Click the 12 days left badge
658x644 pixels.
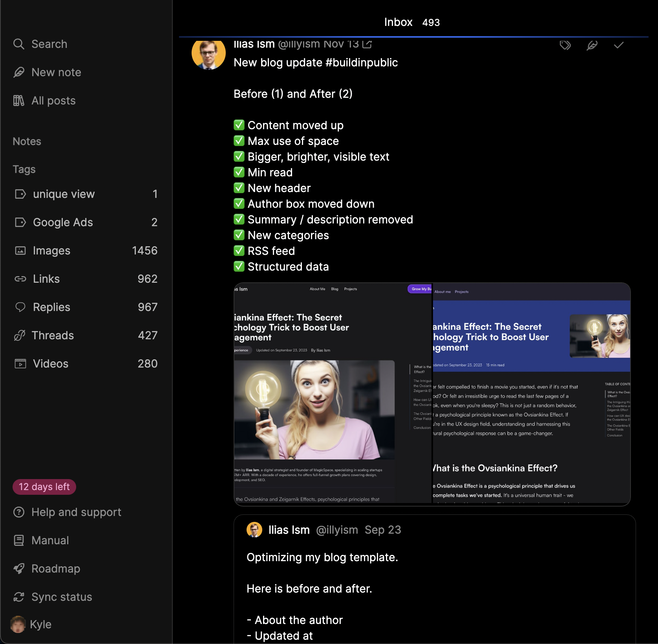pos(44,487)
